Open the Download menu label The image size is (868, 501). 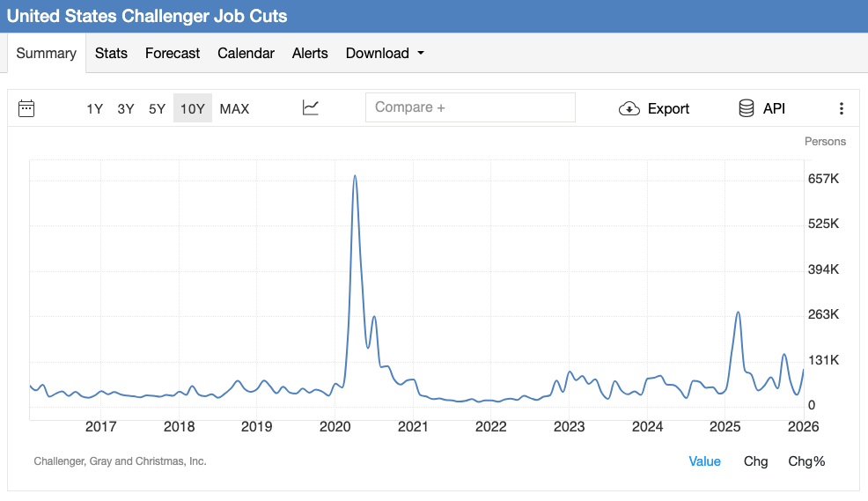click(378, 53)
